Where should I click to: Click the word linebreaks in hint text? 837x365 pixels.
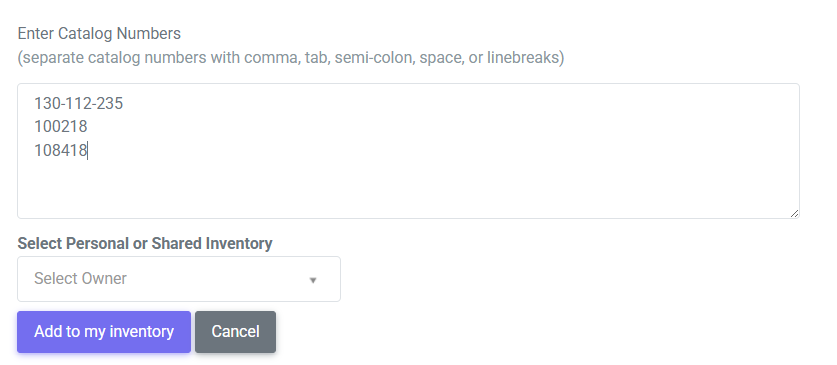(523, 58)
